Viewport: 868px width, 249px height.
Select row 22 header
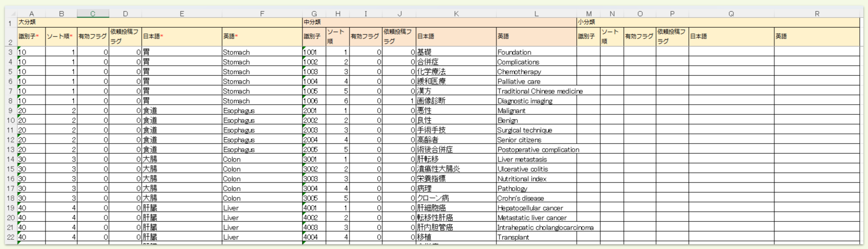(x=11, y=237)
